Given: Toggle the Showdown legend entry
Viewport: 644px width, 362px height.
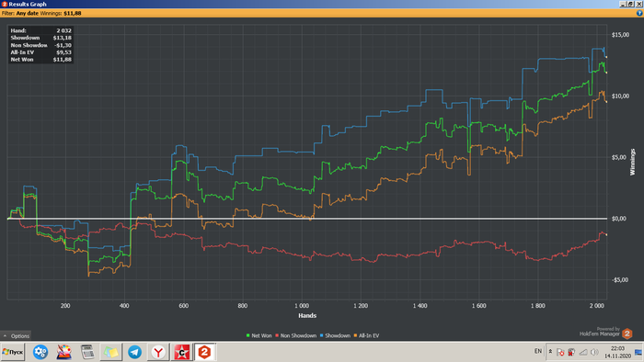Looking at the screenshot, I should (x=335, y=335).
